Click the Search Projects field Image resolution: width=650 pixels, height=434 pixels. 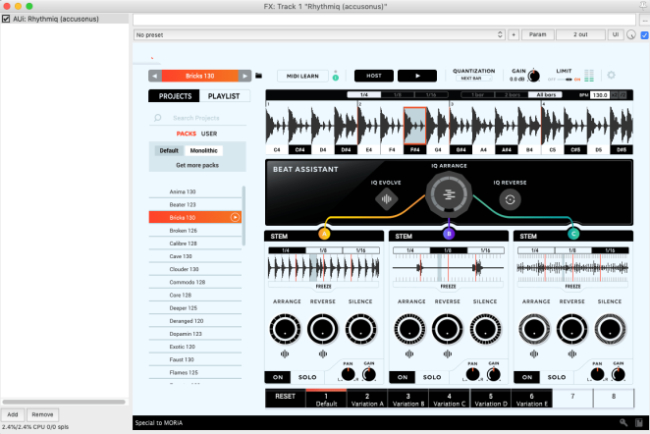coord(198,118)
